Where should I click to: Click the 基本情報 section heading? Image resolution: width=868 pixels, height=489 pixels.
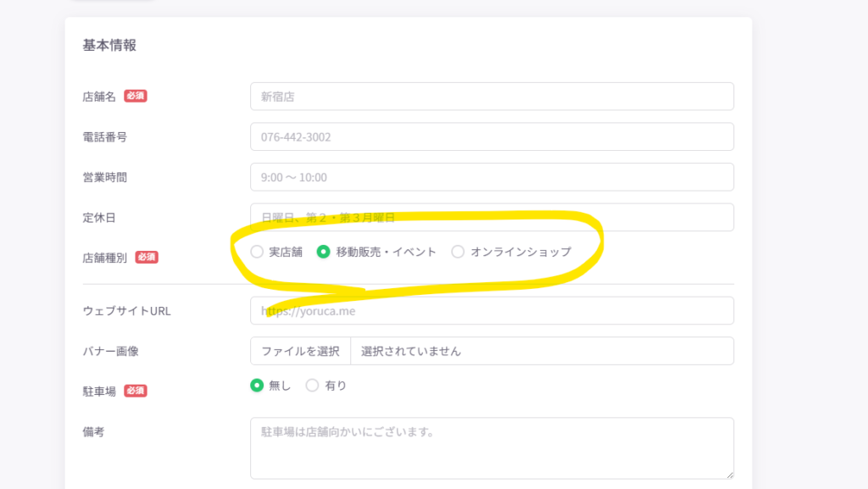pos(109,46)
